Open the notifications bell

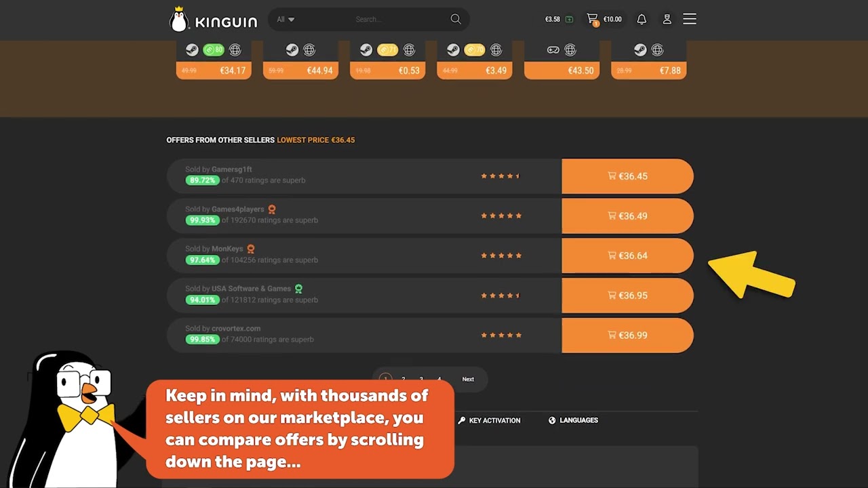(642, 19)
